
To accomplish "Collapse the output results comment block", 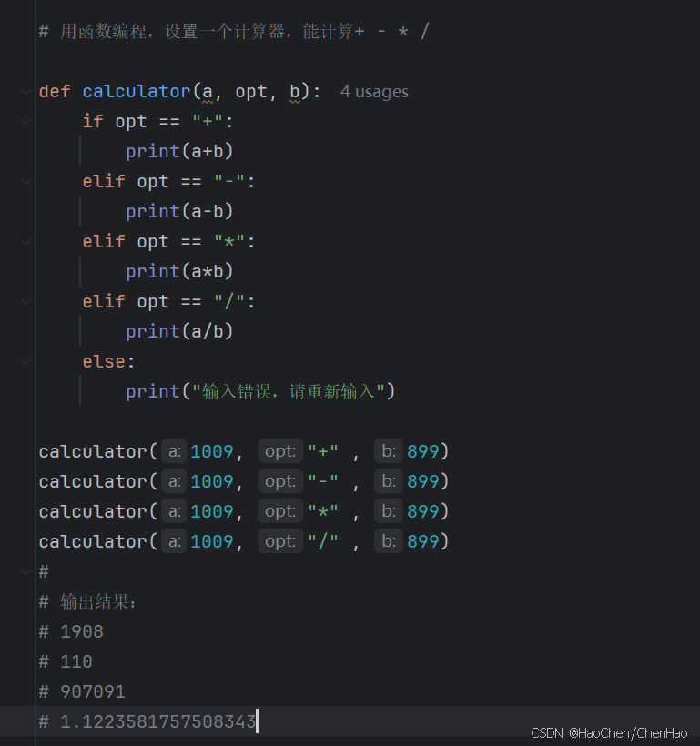I will click(x=25, y=571).
